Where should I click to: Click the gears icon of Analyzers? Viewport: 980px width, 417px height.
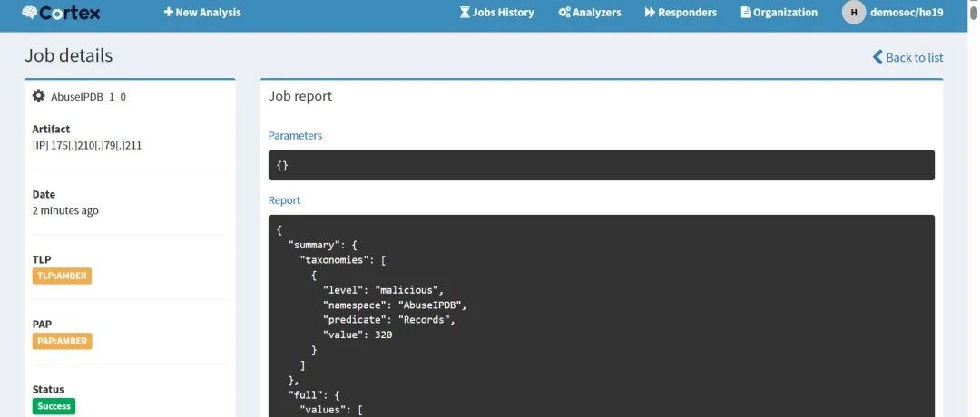click(564, 13)
